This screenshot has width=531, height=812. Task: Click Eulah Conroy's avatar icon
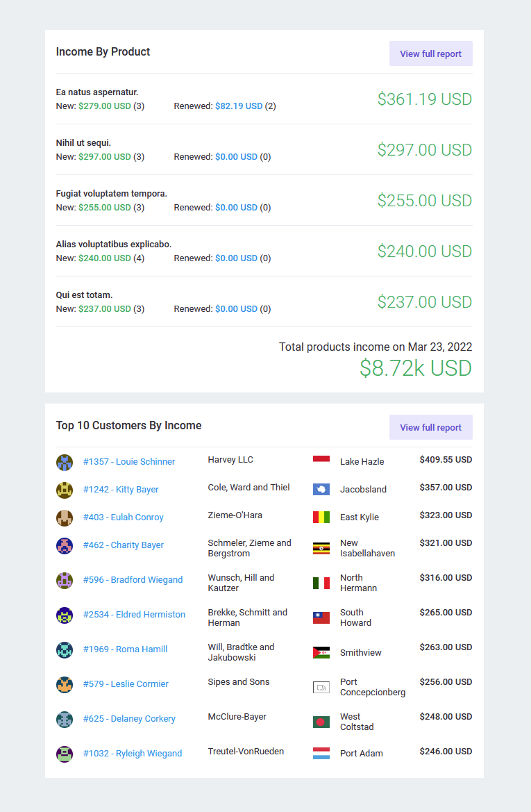click(64, 518)
